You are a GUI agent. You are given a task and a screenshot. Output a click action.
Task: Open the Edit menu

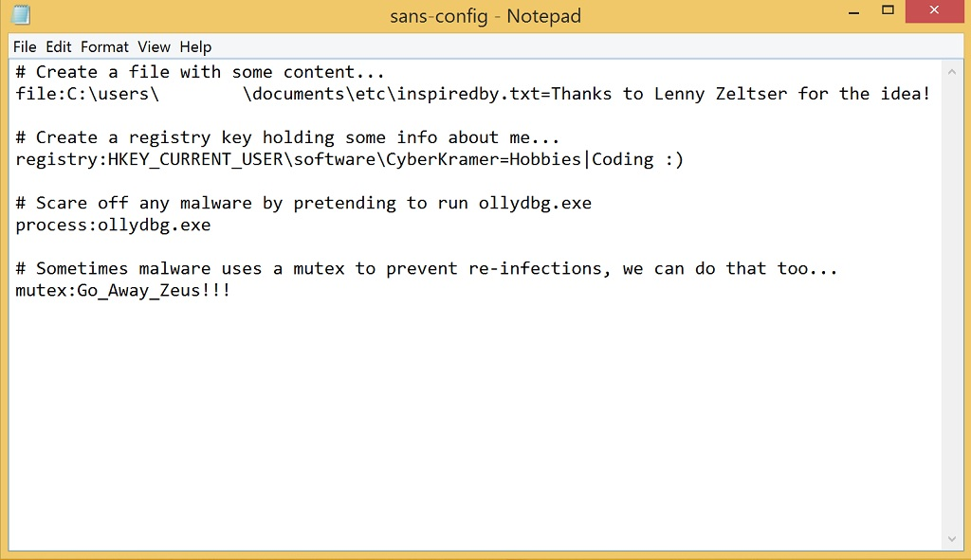59,47
